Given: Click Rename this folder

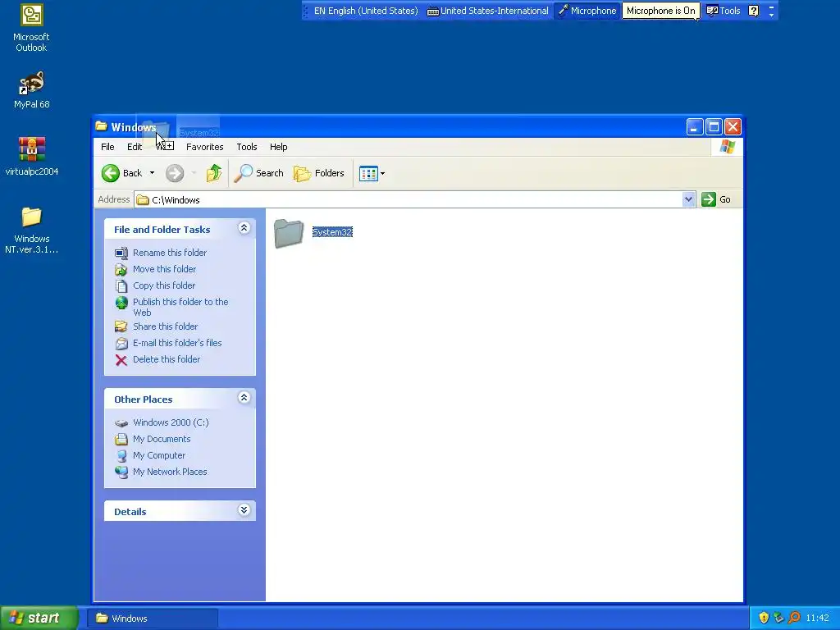Looking at the screenshot, I should [170, 253].
